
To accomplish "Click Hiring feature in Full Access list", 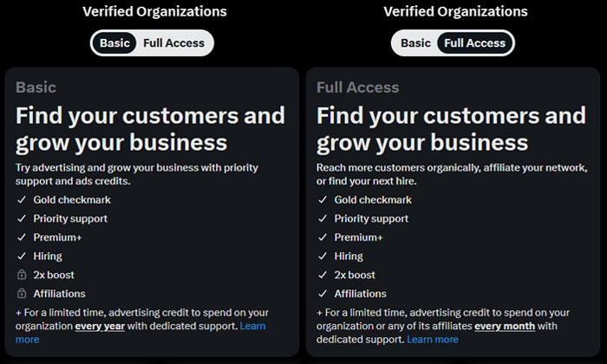I will tap(349, 256).
